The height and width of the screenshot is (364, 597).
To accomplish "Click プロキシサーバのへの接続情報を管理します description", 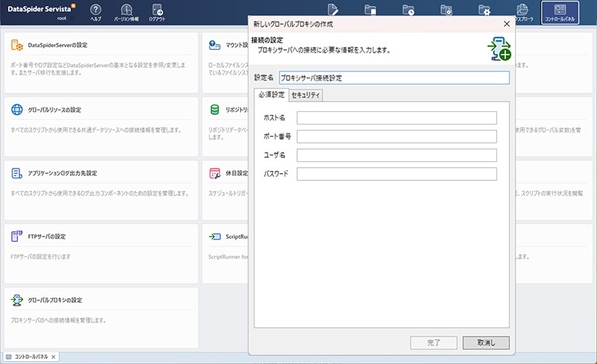I will (58, 320).
